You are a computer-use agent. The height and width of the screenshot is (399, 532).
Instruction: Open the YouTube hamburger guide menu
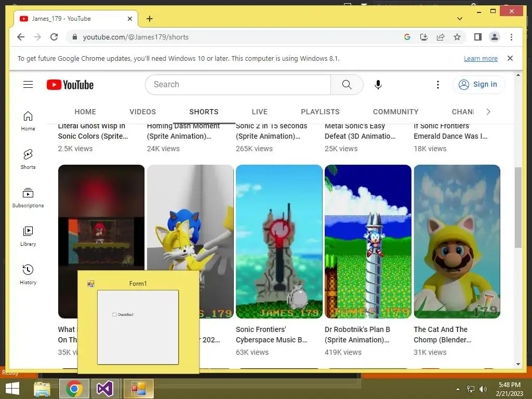(28, 85)
